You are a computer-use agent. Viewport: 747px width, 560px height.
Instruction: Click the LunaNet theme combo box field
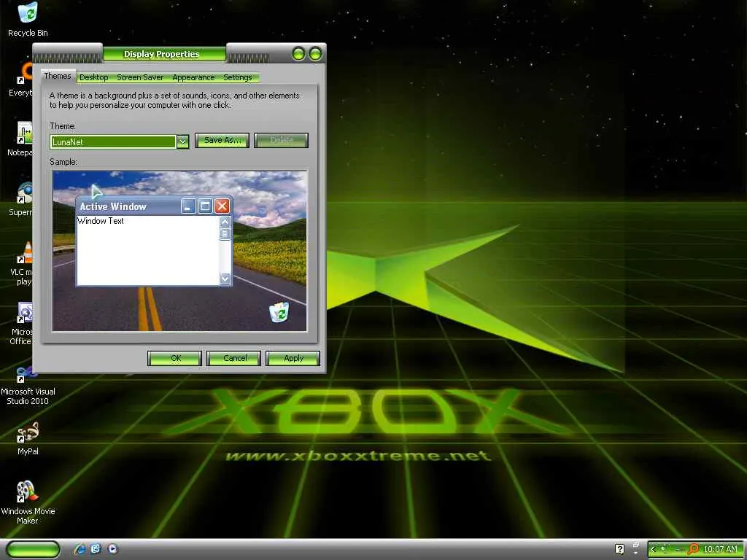click(x=113, y=141)
